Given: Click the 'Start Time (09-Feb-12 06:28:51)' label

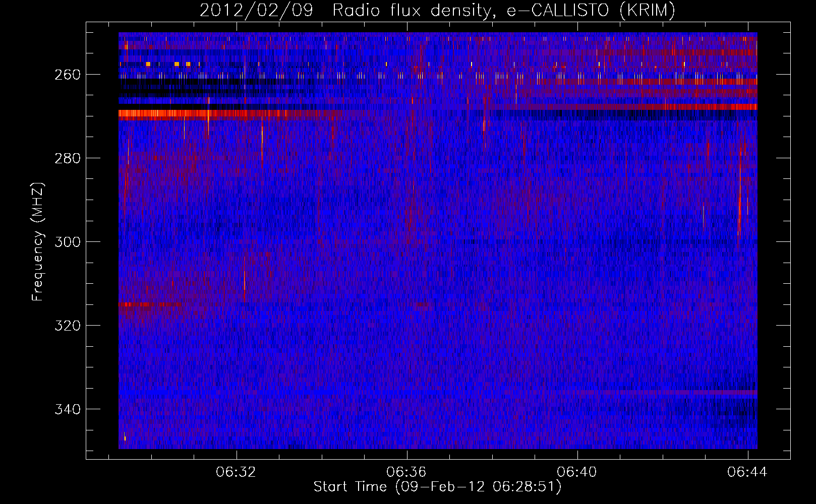Looking at the screenshot, I should [437, 487].
